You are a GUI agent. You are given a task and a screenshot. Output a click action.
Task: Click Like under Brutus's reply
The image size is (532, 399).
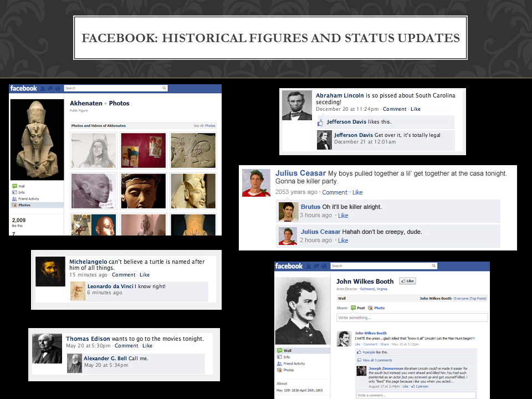pyautogui.click(x=343, y=216)
